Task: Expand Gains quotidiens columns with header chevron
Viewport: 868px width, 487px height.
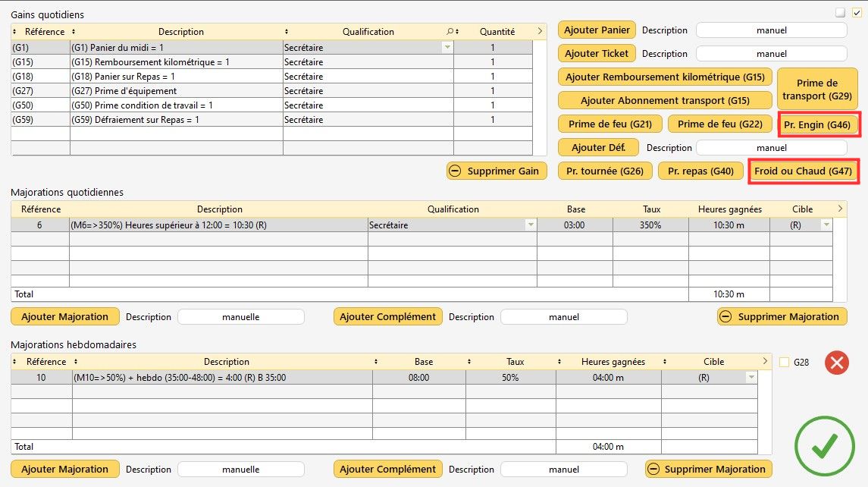Action: 540,31
